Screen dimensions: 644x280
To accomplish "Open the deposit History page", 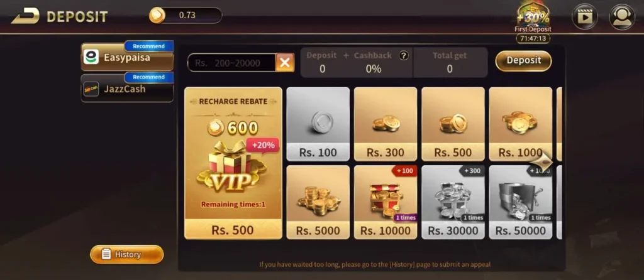I will pyautogui.click(x=127, y=255).
